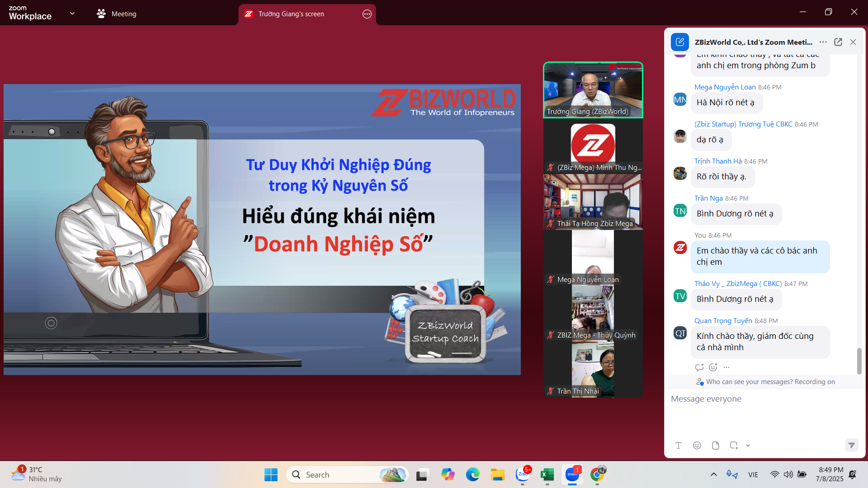
Task: Click sender name Quan Trọng Tuyến in chat
Action: point(723,321)
